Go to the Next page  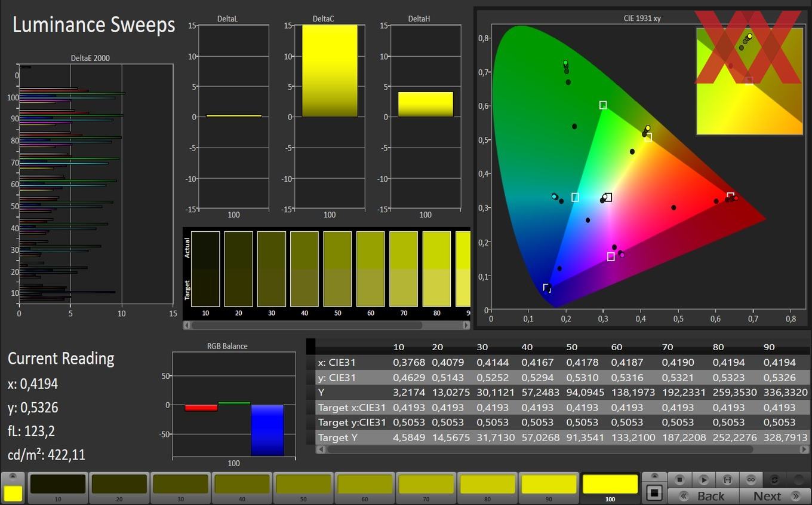tap(774, 496)
